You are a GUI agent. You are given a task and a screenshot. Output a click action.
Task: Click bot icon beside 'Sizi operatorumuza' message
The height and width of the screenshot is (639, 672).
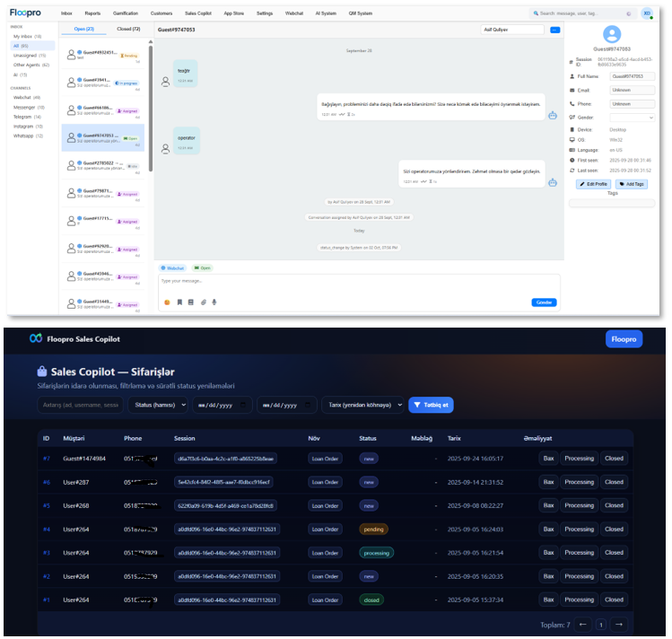553,182
